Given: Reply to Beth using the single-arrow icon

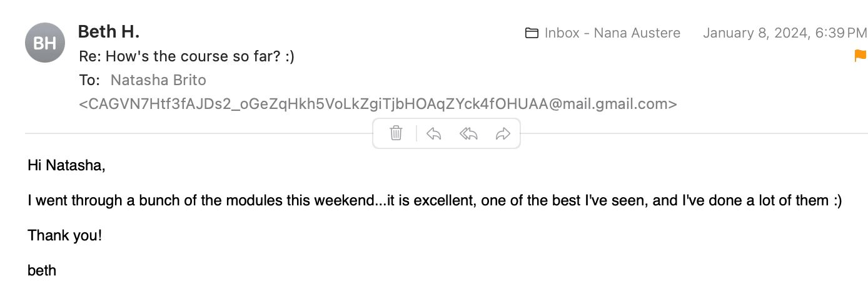Looking at the screenshot, I should (433, 133).
